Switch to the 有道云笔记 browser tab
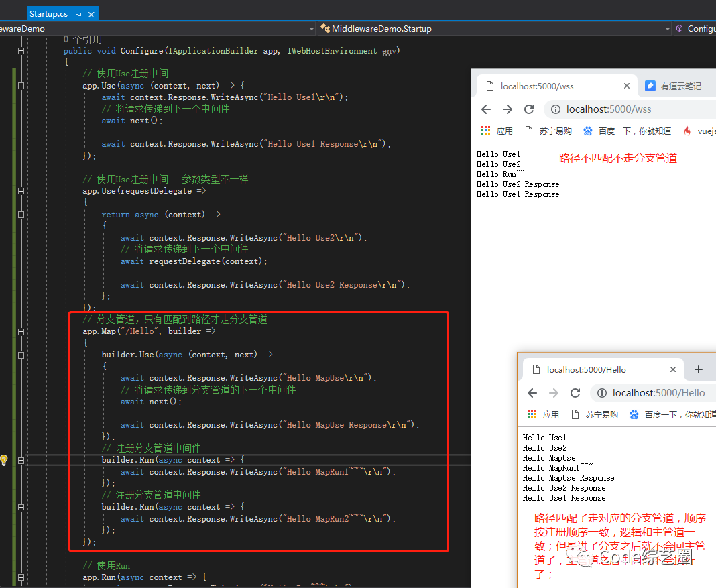This screenshot has height=588, width=716. point(676,86)
